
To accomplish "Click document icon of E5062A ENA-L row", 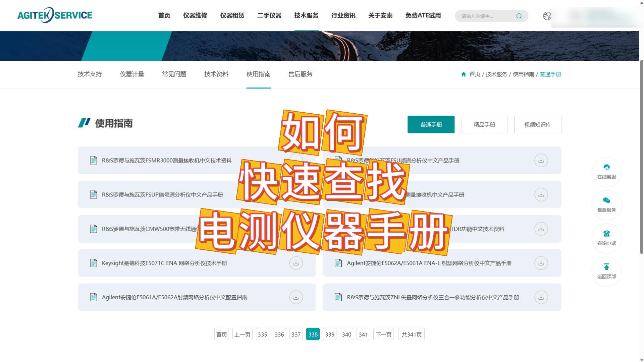I will (x=338, y=263).
